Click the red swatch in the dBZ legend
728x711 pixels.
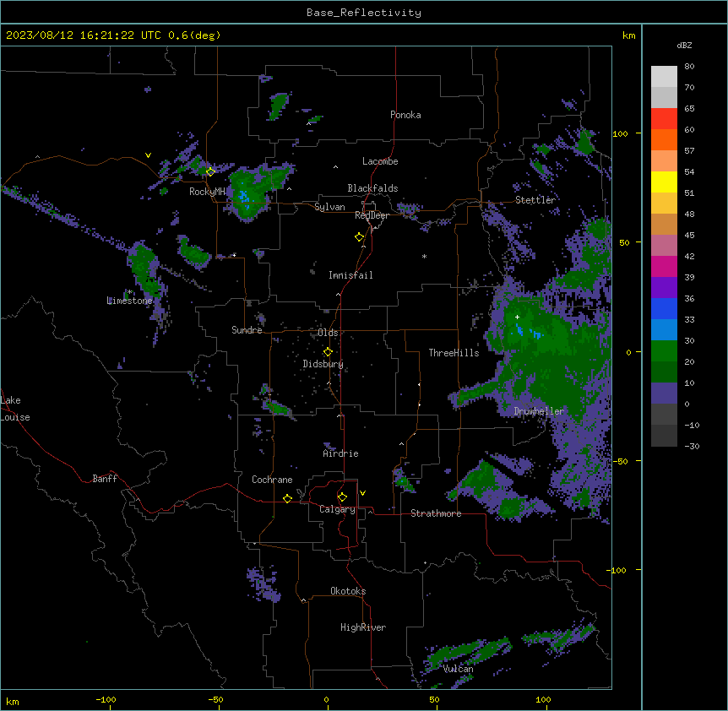pos(664,119)
